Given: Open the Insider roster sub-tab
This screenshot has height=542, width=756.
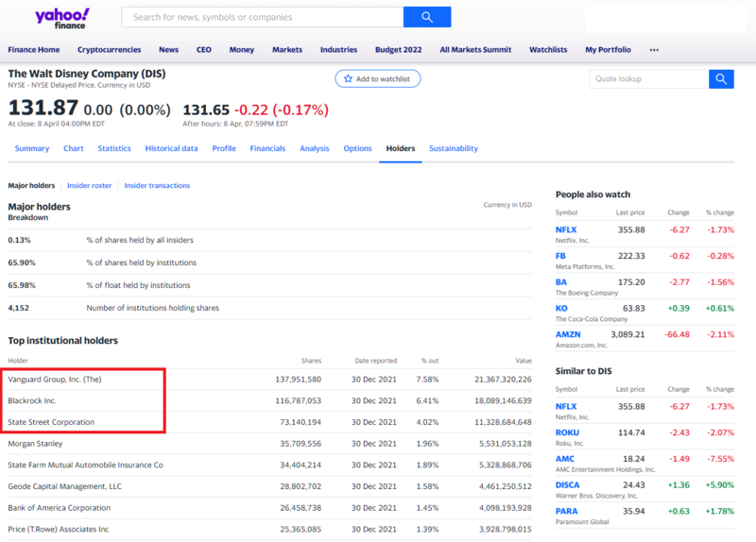Looking at the screenshot, I should [x=89, y=185].
